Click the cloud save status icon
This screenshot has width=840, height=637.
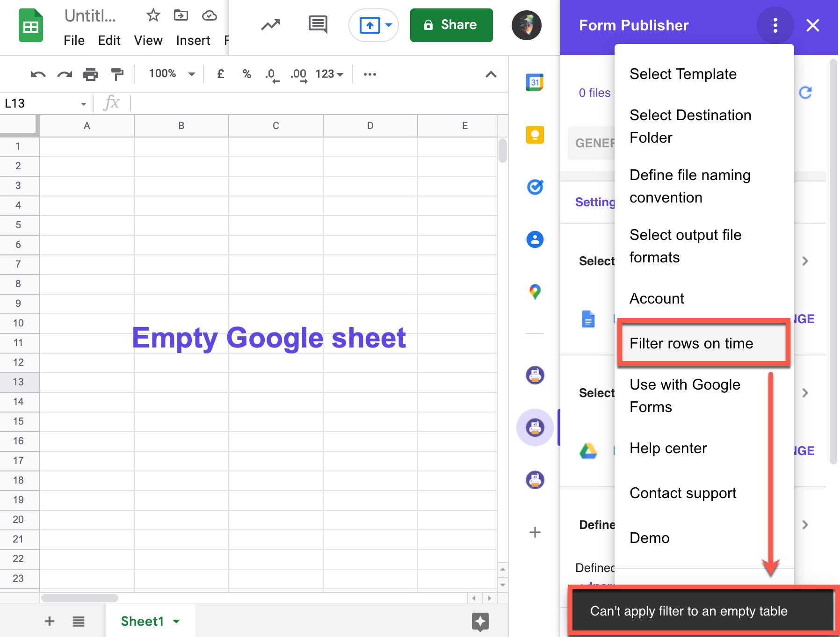pos(209,16)
